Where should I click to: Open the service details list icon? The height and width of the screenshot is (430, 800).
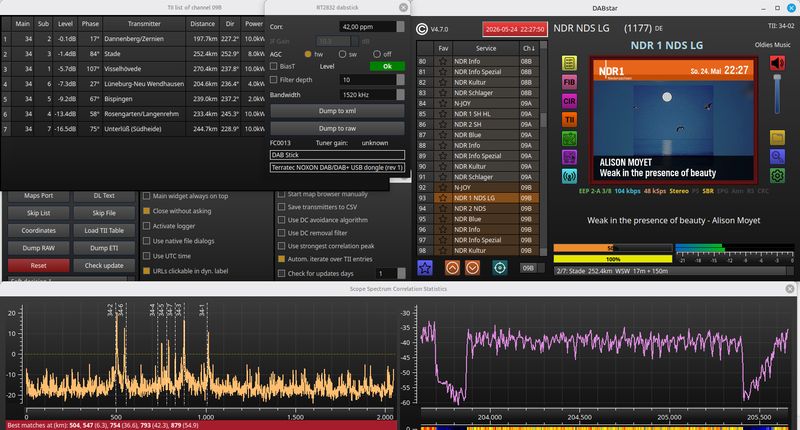(569, 63)
